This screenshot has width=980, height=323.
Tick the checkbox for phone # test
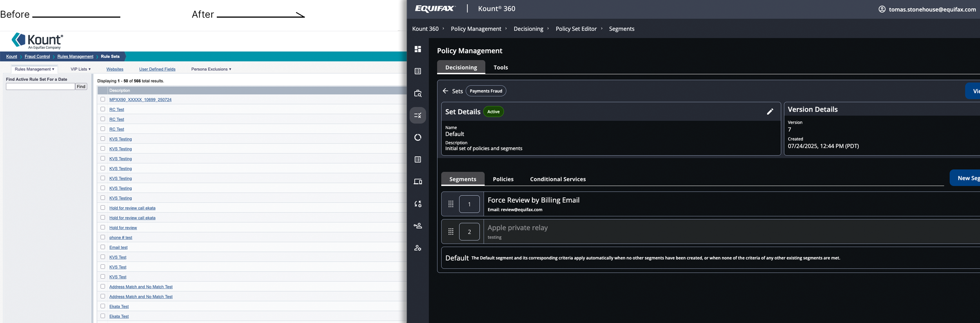point(103,237)
